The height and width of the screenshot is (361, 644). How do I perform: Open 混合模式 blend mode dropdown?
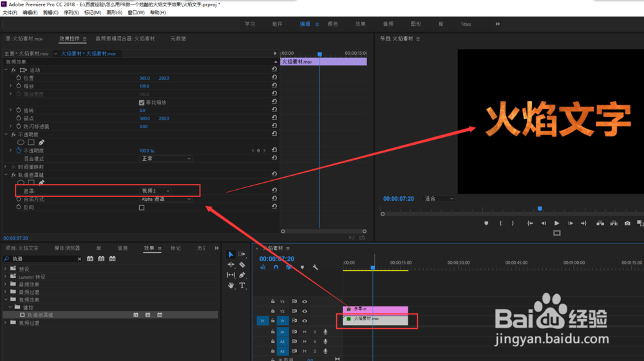(166, 158)
